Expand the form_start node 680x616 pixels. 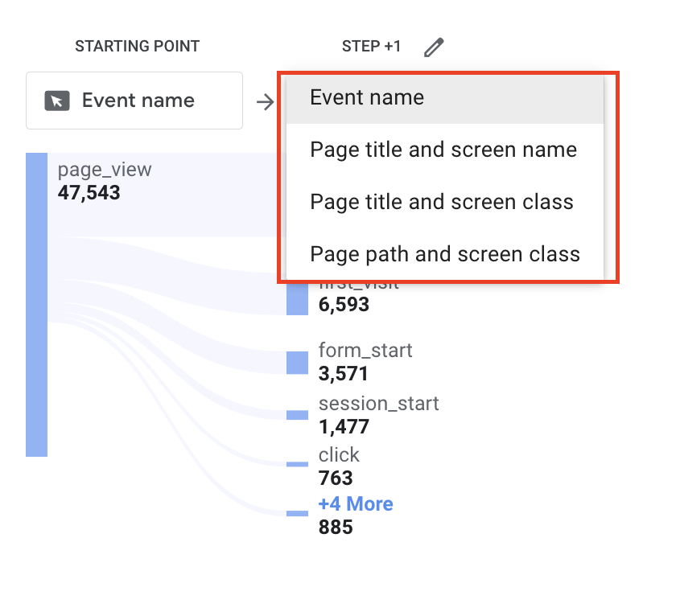pyautogui.click(x=365, y=351)
